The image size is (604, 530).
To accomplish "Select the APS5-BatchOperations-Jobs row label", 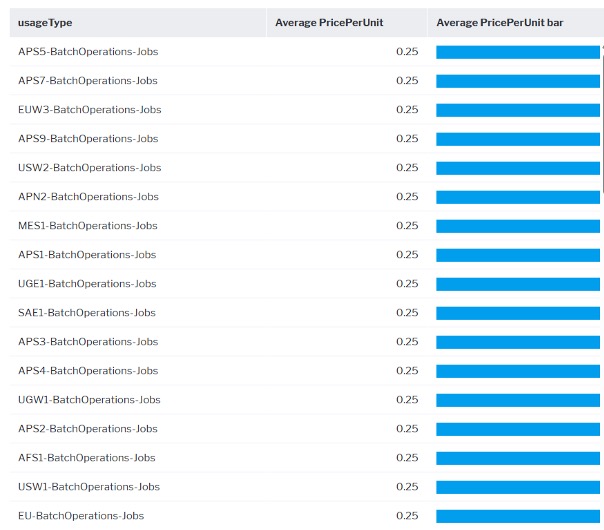I will [88, 52].
